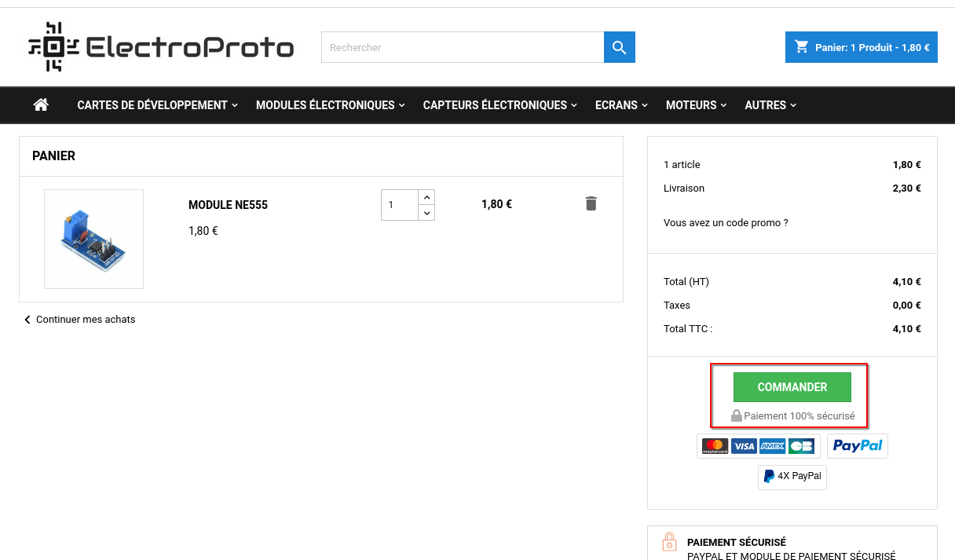Click the green Commander button
The height and width of the screenshot is (560, 955).
click(792, 387)
